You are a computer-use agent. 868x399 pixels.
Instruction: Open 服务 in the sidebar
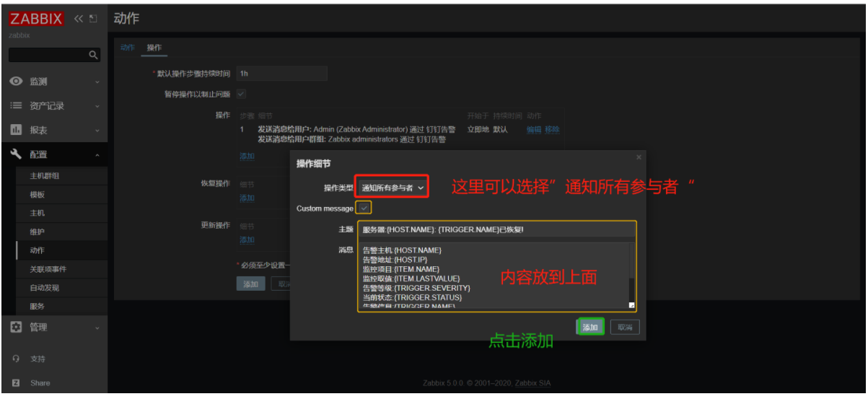pos(37,307)
